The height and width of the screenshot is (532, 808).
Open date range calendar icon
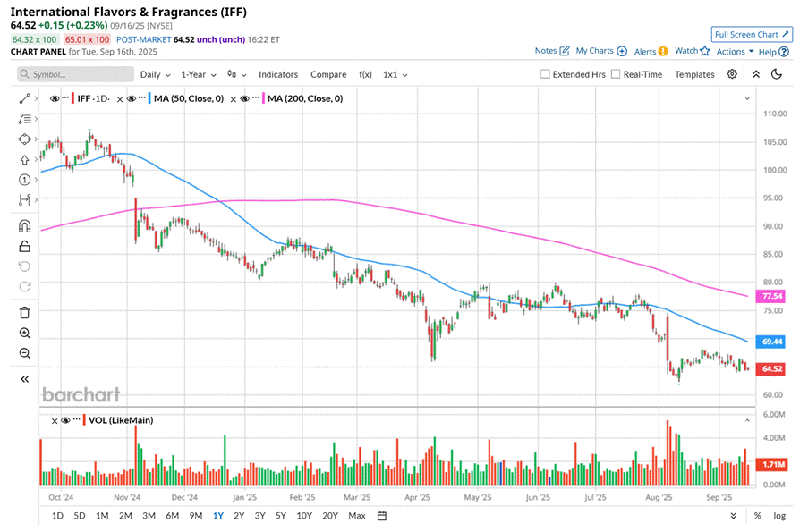[382, 516]
